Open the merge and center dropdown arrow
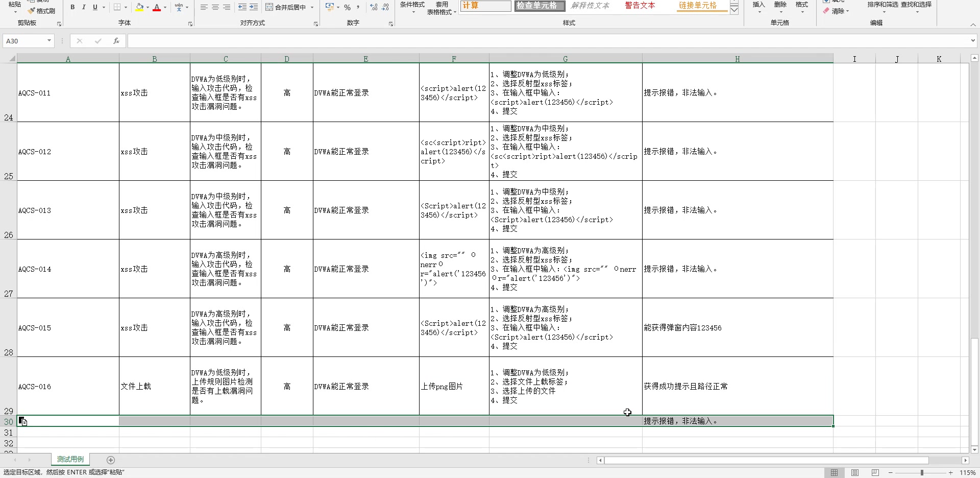Viewport: 980px width, 478px height. (x=312, y=7)
